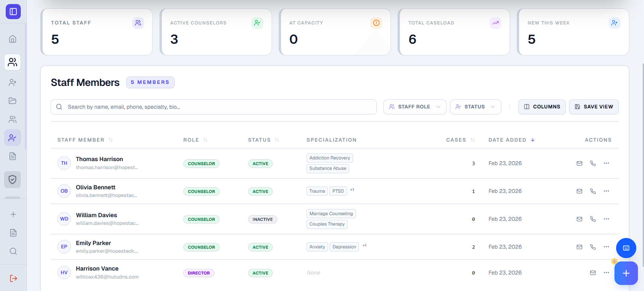Click the Actions column header
644x291 pixels.
pyautogui.click(x=598, y=140)
